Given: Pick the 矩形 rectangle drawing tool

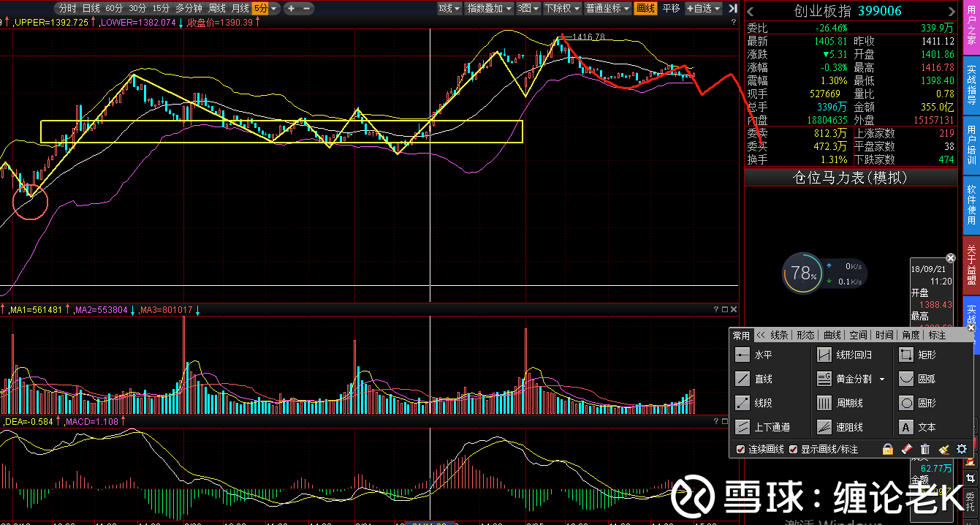Looking at the screenshot, I should (917, 355).
